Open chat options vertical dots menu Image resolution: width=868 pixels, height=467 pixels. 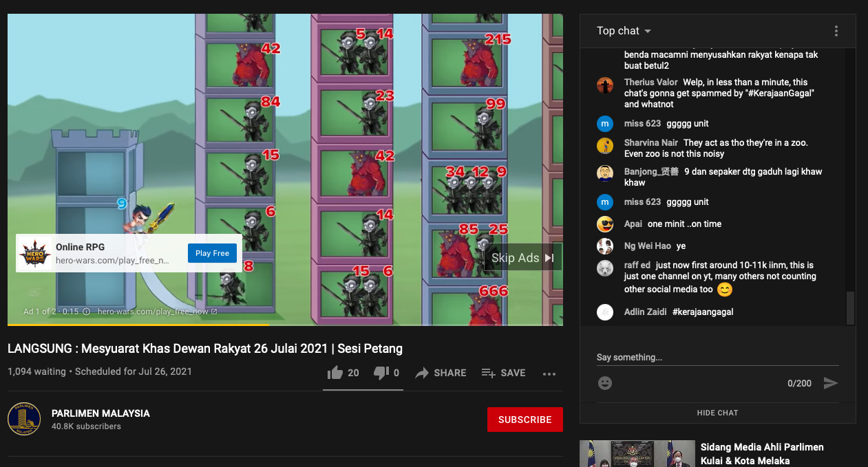point(836,31)
